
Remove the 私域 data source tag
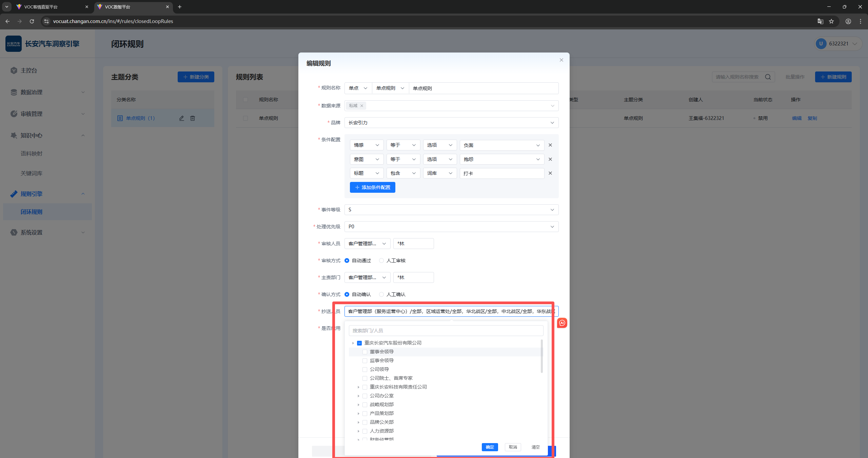click(x=362, y=106)
